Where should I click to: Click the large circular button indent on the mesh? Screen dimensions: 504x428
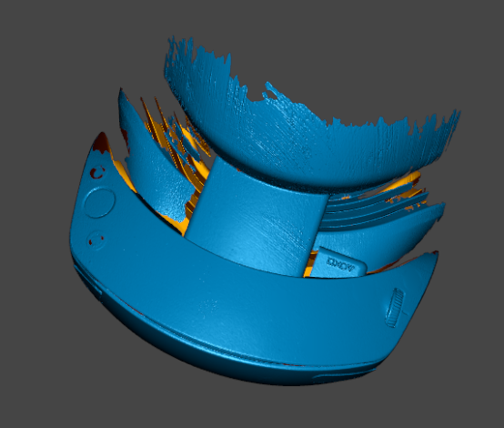click(99, 203)
